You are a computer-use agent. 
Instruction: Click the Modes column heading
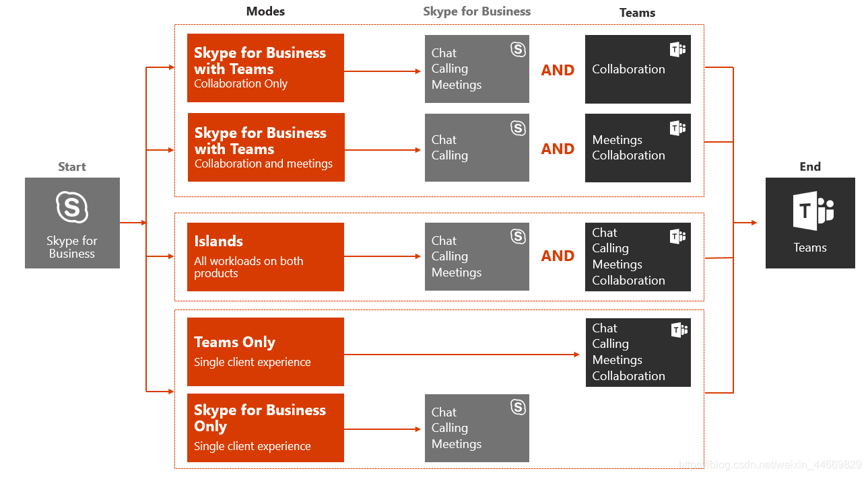(x=265, y=11)
